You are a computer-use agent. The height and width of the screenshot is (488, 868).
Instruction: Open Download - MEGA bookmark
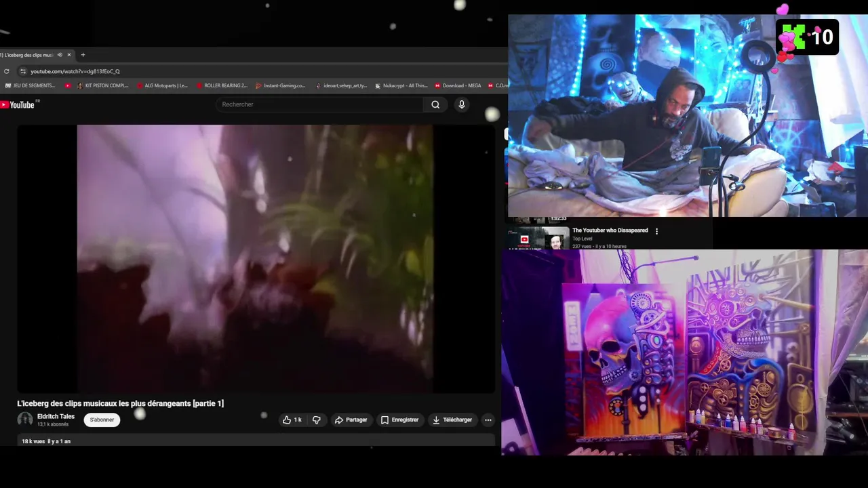coord(458,85)
